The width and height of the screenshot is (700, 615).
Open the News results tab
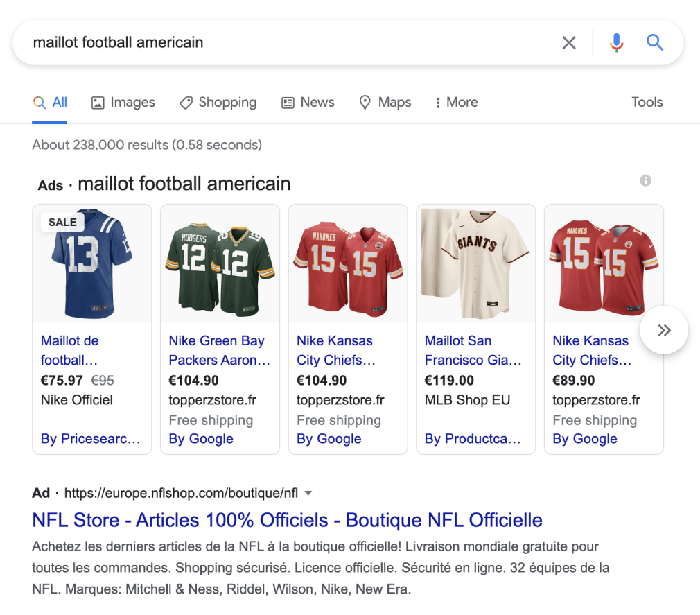coord(308,103)
